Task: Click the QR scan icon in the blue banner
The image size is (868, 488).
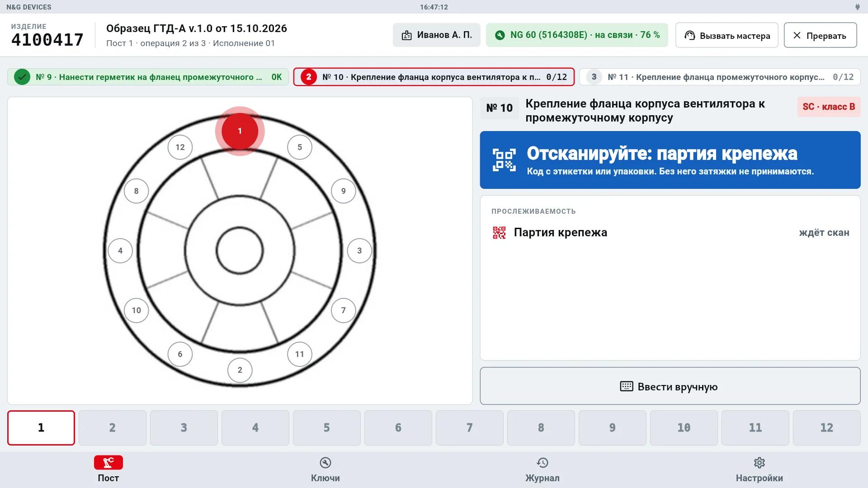Action: pyautogui.click(x=504, y=160)
